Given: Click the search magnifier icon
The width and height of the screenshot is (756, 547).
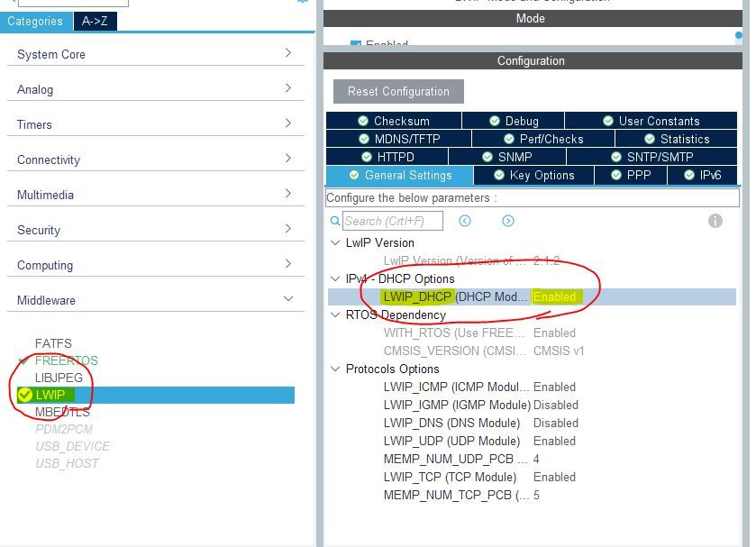Looking at the screenshot, I should point(335,221).
